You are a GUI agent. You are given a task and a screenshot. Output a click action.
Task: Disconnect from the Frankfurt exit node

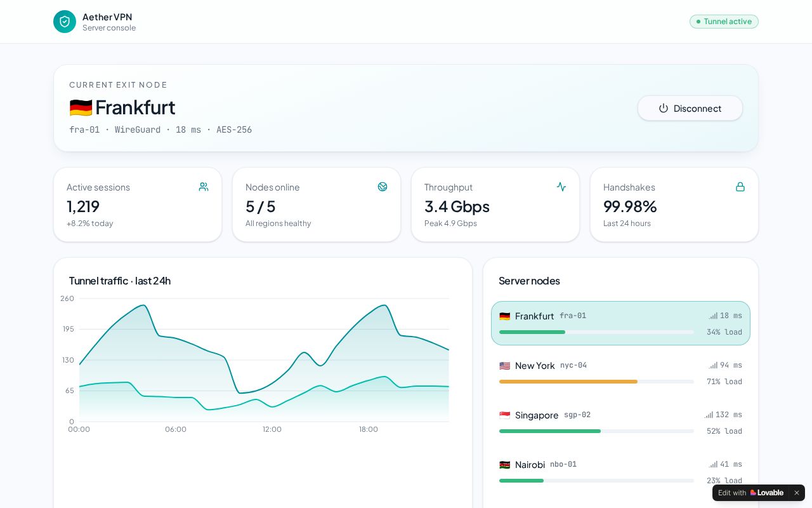[690, 108]
